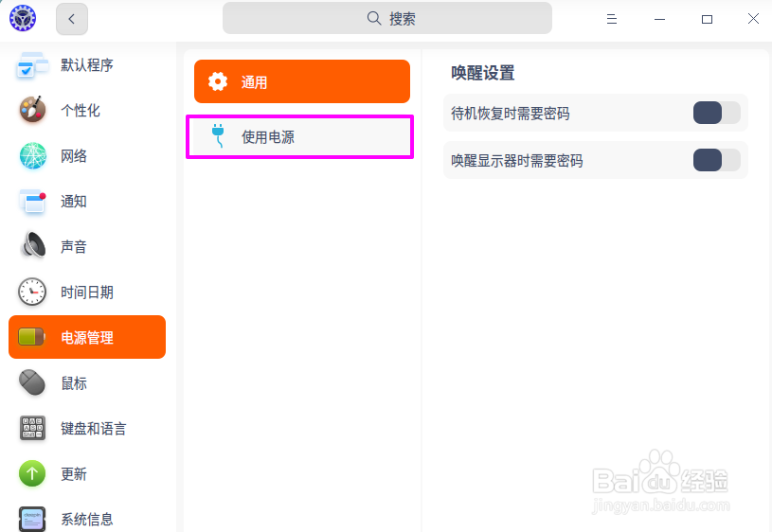Open the 声音 section
Viewport: 772px width, 532px height.
[x=87, y=246]
